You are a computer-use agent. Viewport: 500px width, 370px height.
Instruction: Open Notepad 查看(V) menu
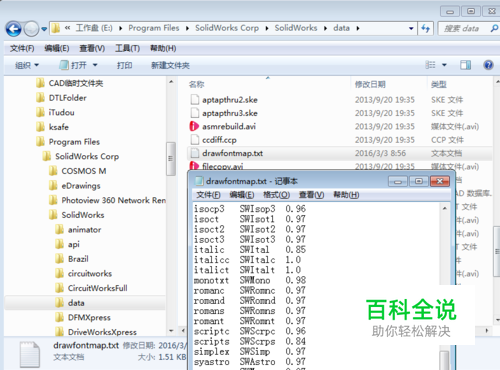coord(311,195)
